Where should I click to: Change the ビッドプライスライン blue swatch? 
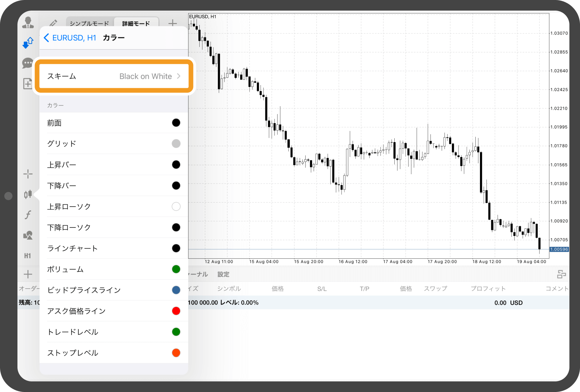point(176,290)
